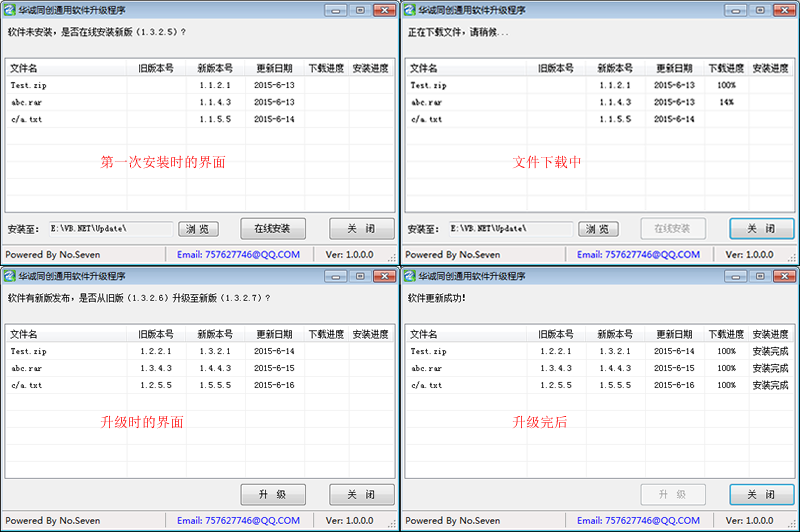Close the 软件更新成功 window using red X
The width and height of the screenshot is (800, 532).
(785, 276)
